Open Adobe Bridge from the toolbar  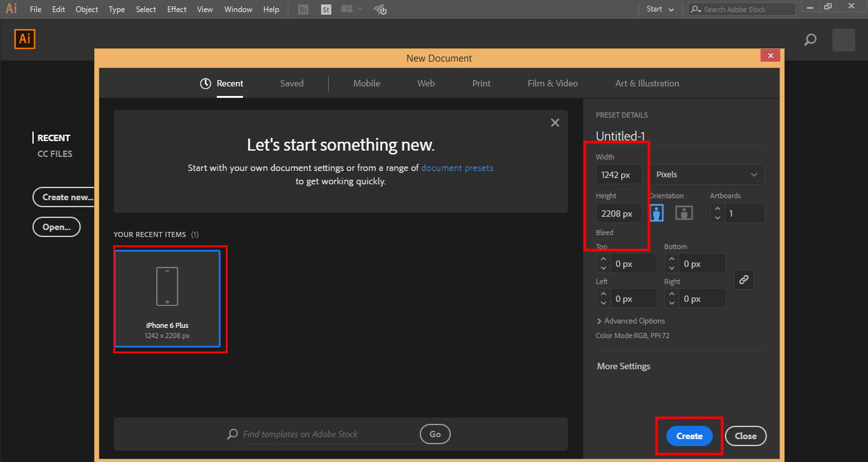click(303, 9)
